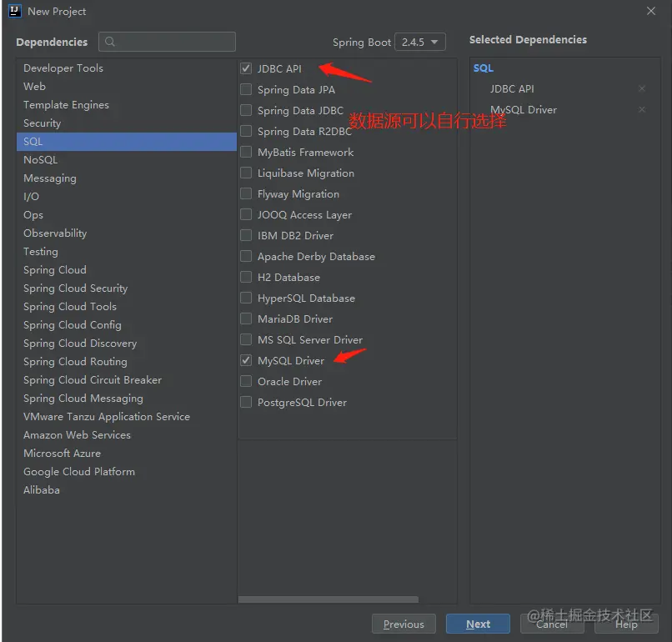Click the horizontal scrollbar under dependency list
This screenshot has height=642, width=672.
click(x=328, y=599)
